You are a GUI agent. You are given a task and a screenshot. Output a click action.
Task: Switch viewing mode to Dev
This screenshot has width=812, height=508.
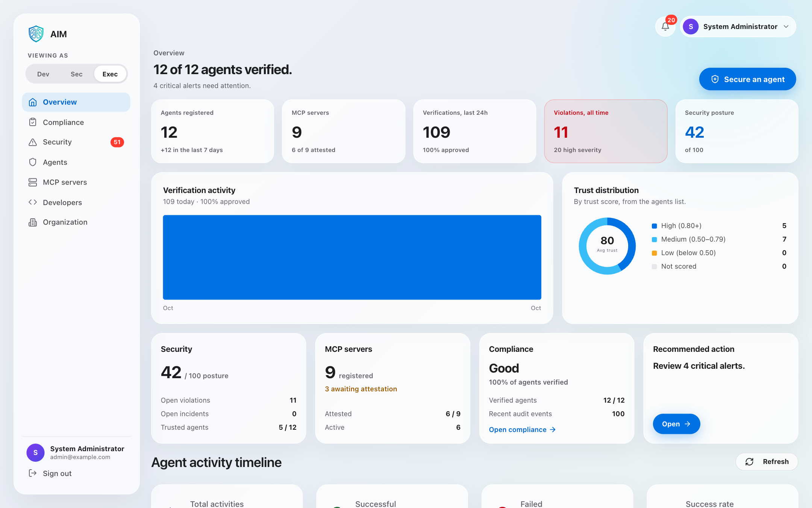(43, 74)
